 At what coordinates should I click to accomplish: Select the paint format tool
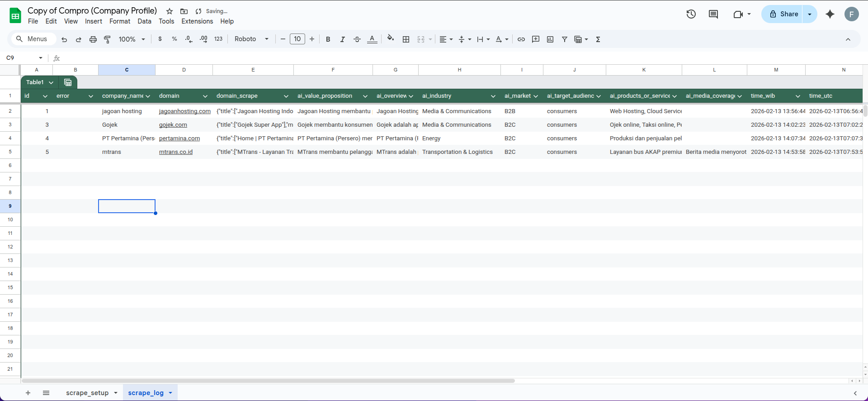coord(107,39)
